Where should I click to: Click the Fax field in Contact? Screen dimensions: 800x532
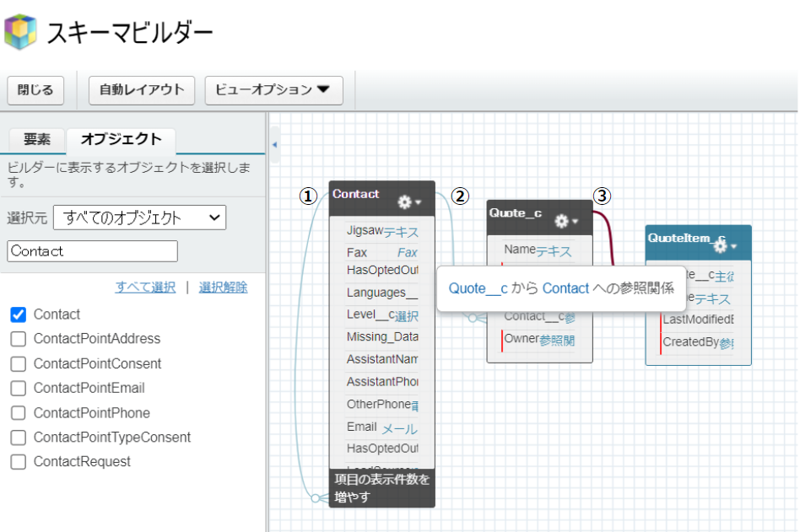(x=382, y=252)
